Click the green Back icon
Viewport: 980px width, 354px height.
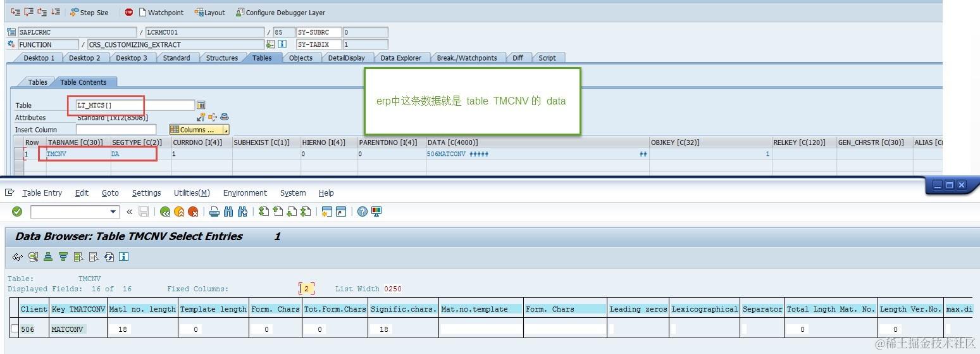tap(165, 212)
